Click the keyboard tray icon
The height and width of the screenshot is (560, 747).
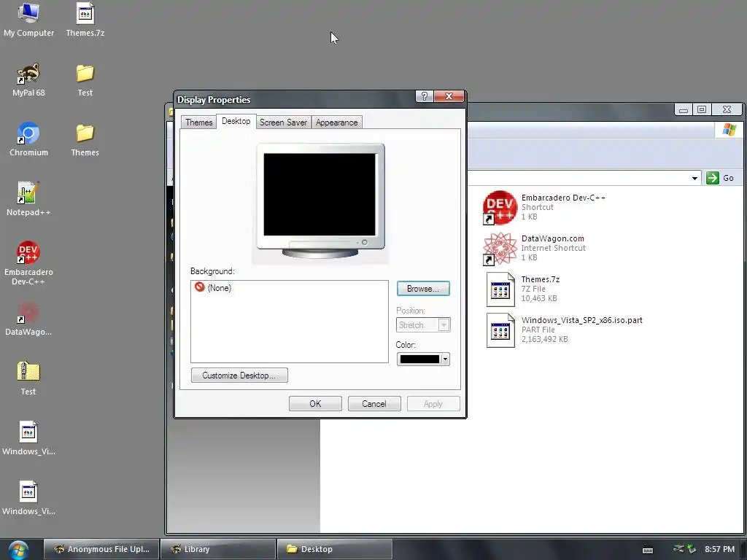648,550
